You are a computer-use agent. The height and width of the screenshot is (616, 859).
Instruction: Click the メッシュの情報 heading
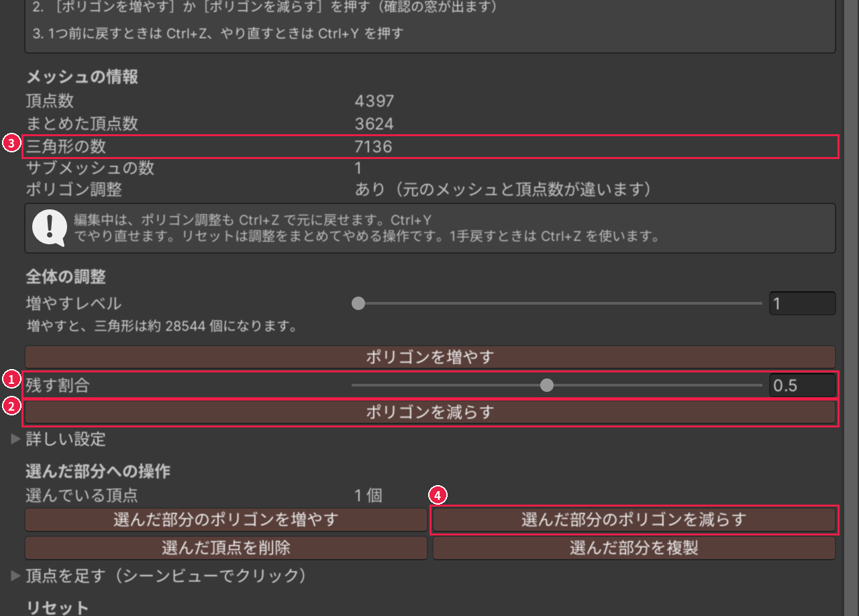(82, 77)
